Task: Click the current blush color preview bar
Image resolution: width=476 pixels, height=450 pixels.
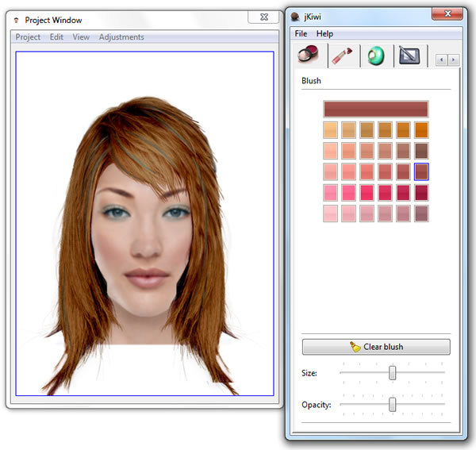Action: click(376, 109)
